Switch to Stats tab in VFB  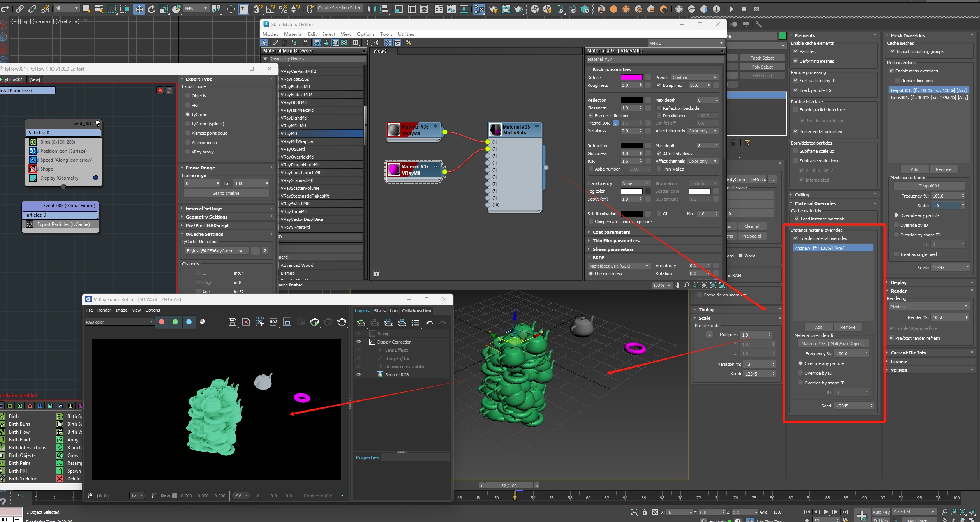379,311
